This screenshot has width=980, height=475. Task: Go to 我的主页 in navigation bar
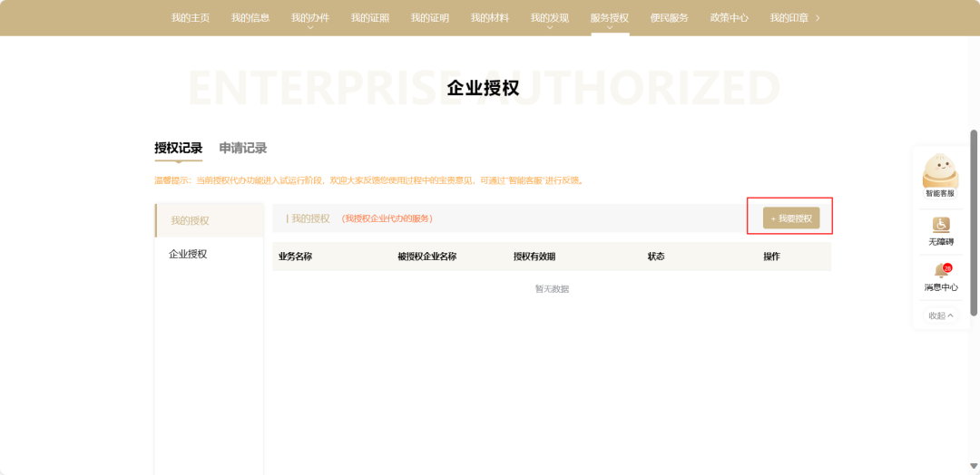coord(191,18)
